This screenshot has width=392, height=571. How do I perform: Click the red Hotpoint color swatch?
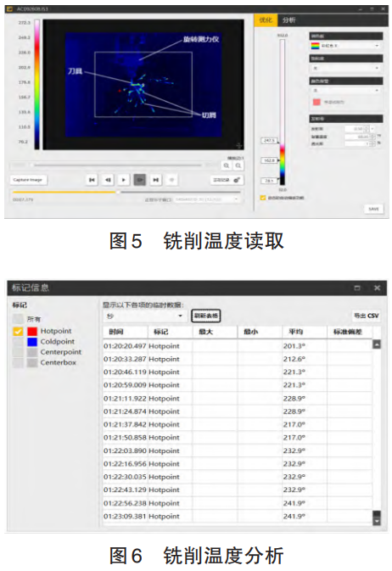[32, 331]
